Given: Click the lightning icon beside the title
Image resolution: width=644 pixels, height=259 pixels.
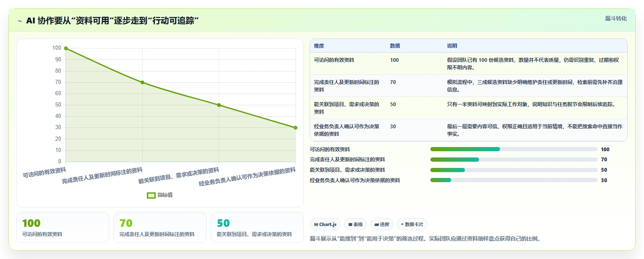Looking at the screenshot, I should [20, 21].
